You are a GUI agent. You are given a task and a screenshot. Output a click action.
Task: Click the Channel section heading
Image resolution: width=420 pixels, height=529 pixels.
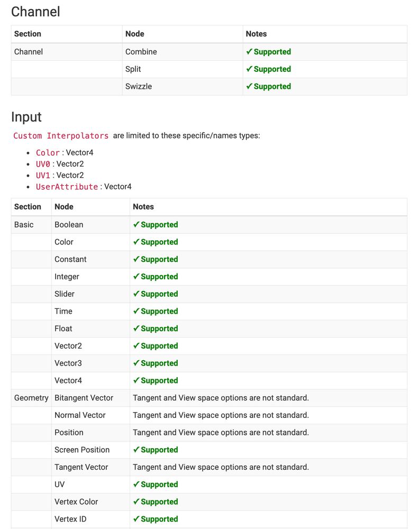pos(35,12)
